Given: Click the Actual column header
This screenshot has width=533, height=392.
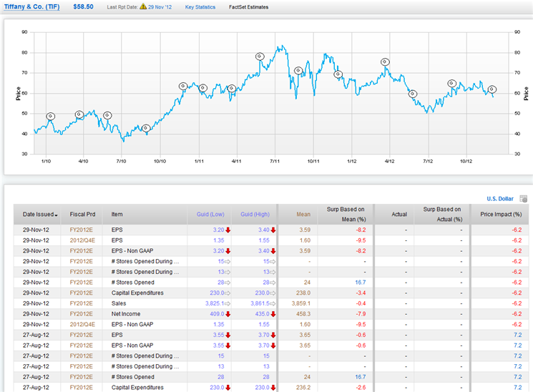Looking at the screenshot, I should click(399, 215).
